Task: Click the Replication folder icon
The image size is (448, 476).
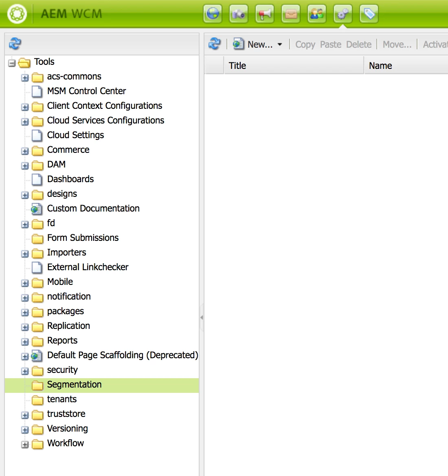Action: click(x=37, y=326)
